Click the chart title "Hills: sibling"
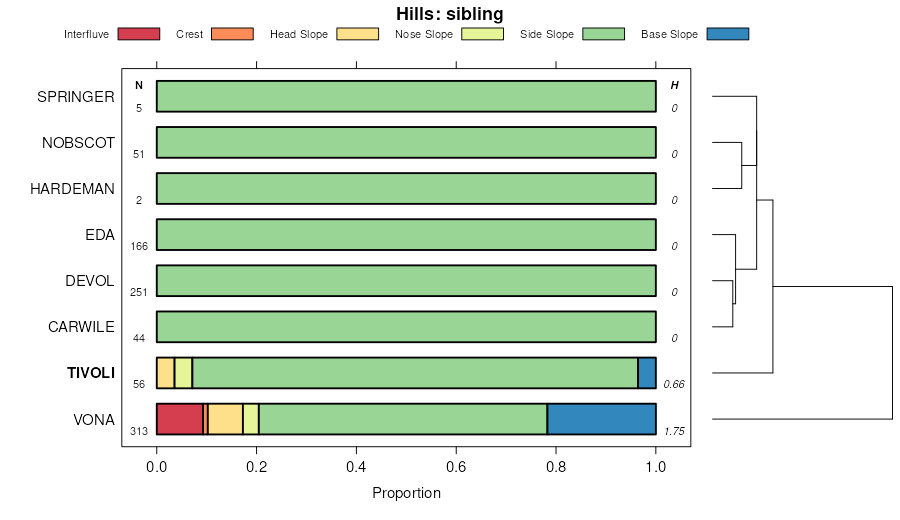 pos(450,13)
